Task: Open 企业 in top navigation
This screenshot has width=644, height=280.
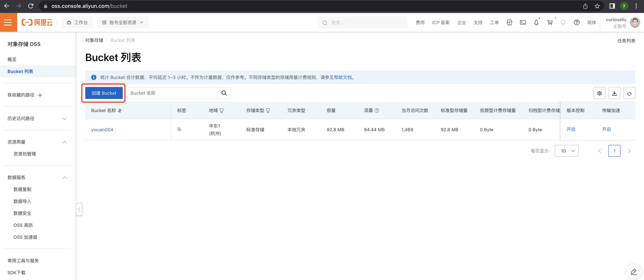Action: click(461, 22)
